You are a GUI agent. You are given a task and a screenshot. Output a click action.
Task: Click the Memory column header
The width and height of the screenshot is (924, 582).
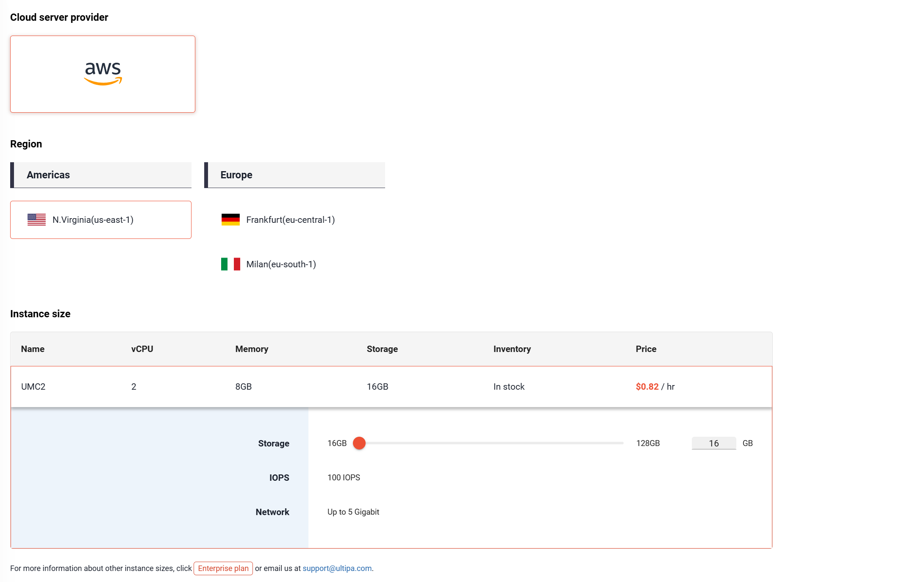[x=252, y=349]
